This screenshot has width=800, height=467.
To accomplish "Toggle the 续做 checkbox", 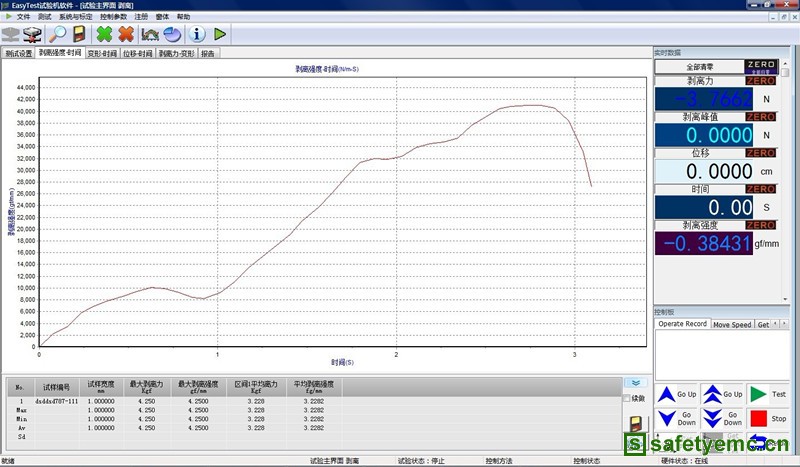I will click(627, 398).
